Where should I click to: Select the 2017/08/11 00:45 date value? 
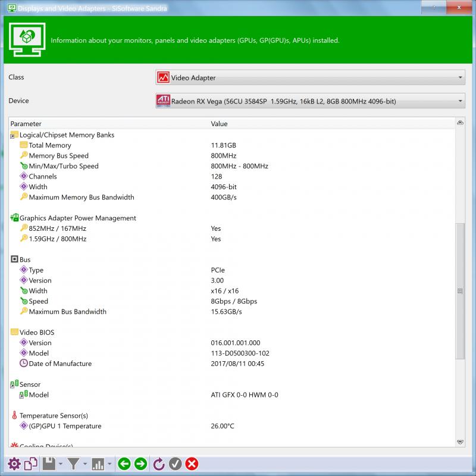click(237, 364)
